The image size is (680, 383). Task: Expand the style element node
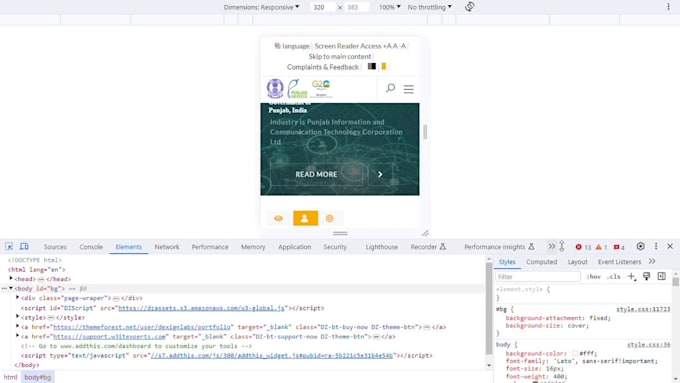17,317
